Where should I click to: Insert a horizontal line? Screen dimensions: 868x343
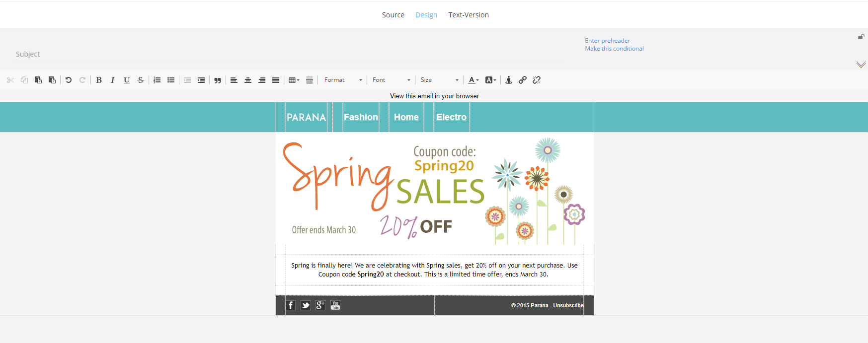pyautogui.click(x=310, y=80)
